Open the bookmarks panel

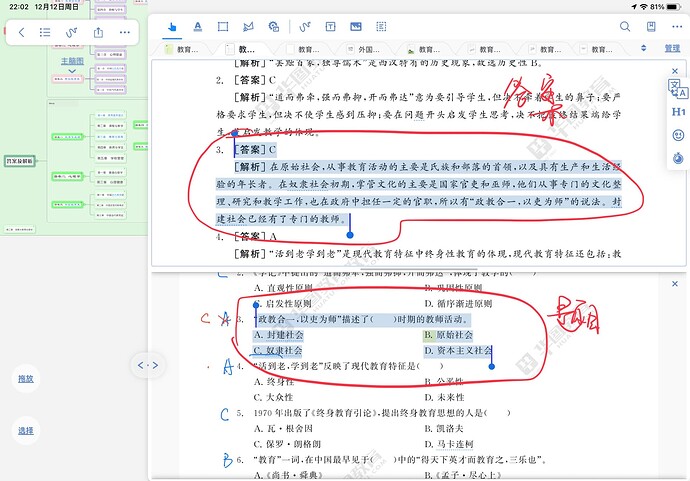(x=651, y=26)
